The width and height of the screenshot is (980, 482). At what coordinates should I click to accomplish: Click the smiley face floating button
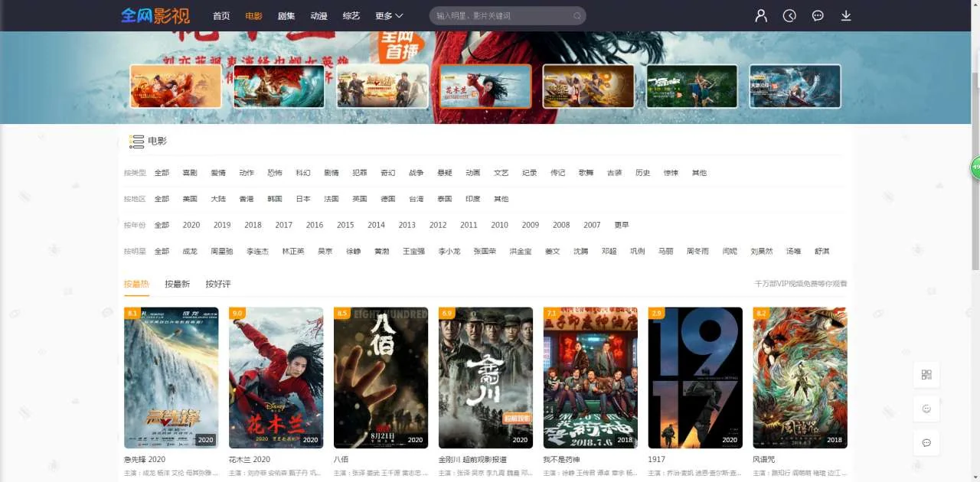(x=926, y=409)
